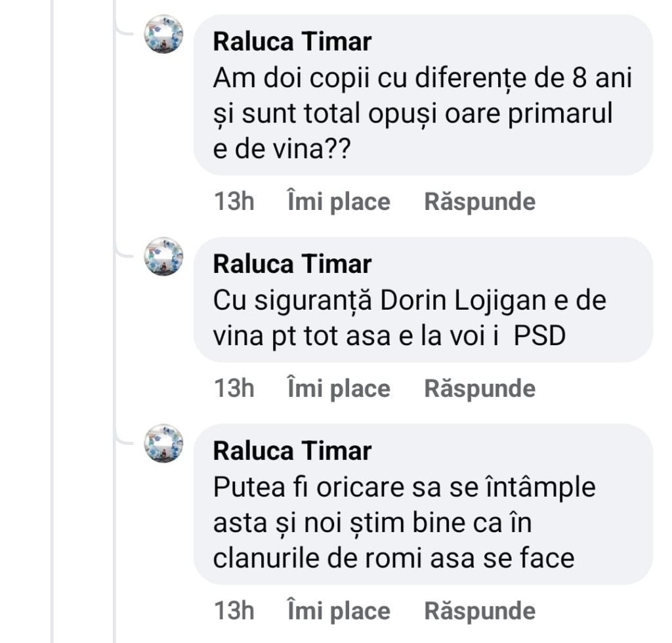Tap the 'e de vina??' line in the first comment

coord(282,150)
